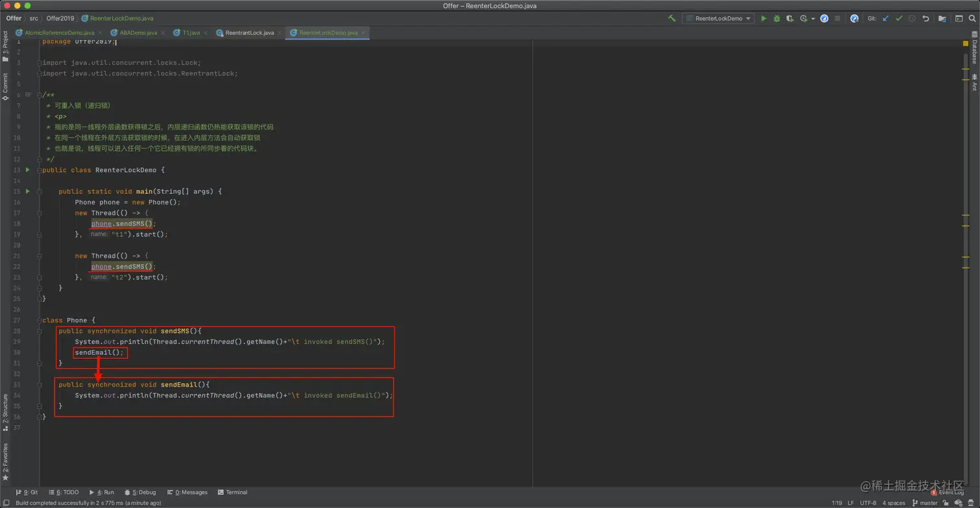Open the Terminal tool window button

click(x=233, y=492)
